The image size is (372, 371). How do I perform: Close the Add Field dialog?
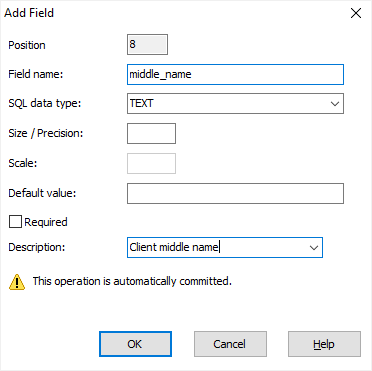(356, 13)
